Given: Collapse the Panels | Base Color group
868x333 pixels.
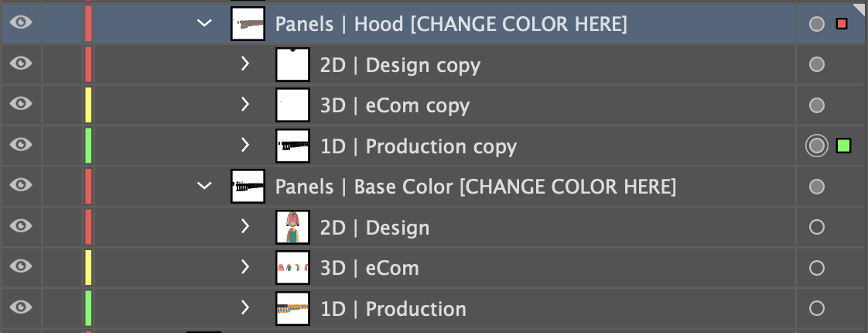Looking at the screenshot, I should (204, 187).
